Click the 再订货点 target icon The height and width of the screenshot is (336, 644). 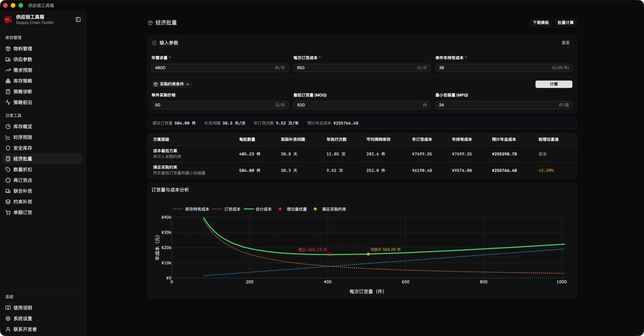8,180
